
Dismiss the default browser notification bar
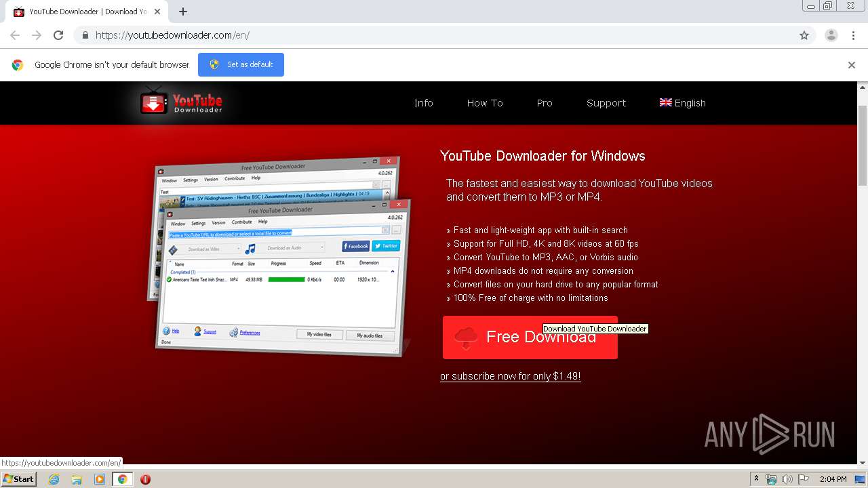click(852, 65)
